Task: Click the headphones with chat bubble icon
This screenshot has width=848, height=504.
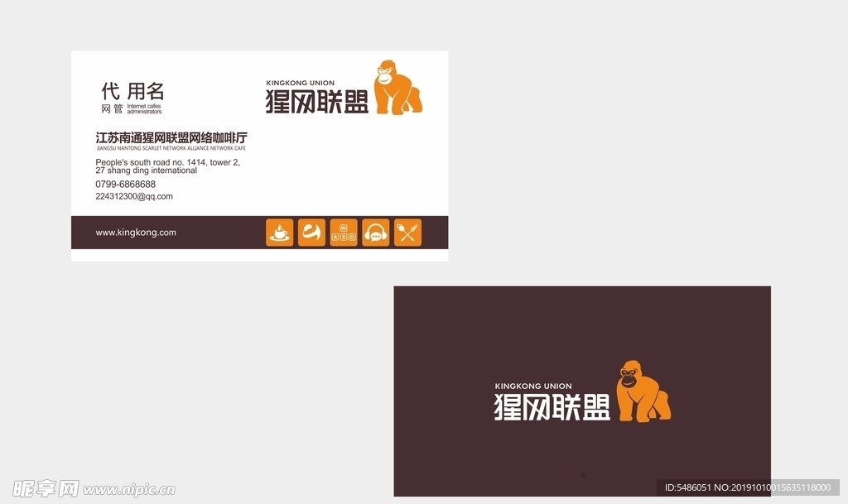Action: pos(375,233)
